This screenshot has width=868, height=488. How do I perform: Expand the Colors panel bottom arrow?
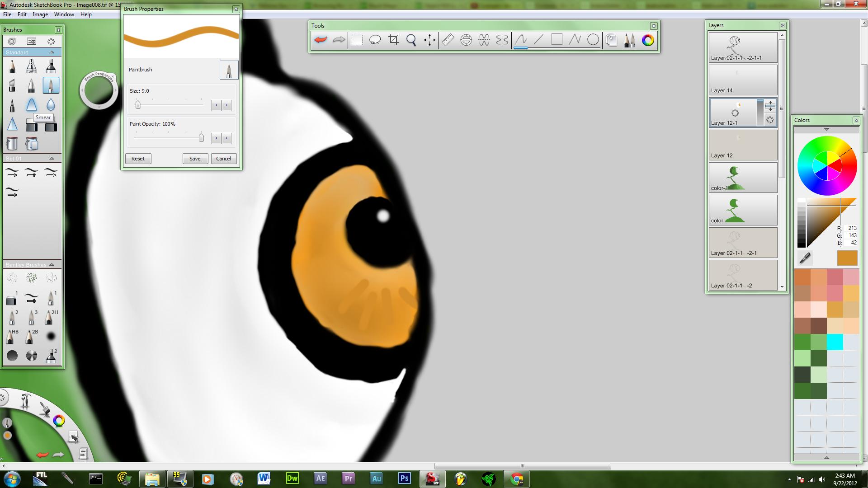tap(826, 457)
